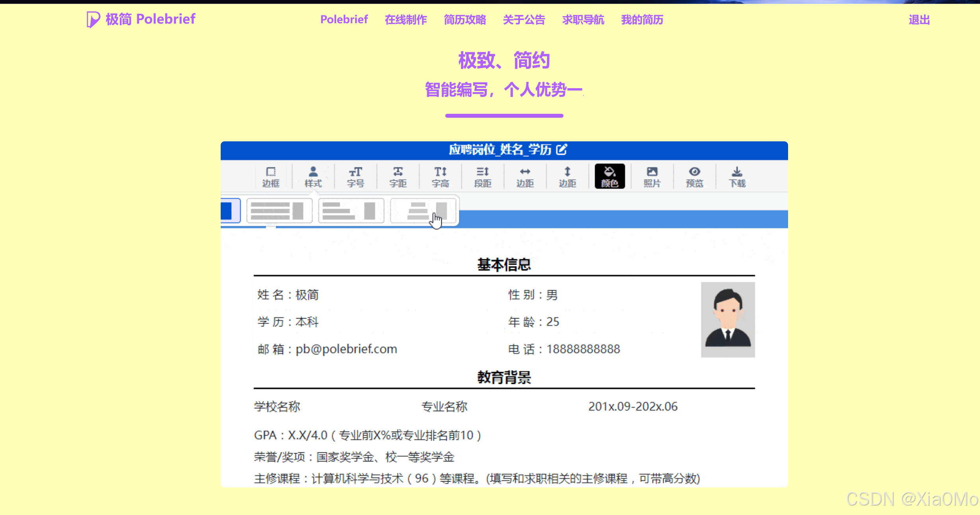This screenshot has width=980, height=515.
Task: Select the centered layout style thumbnail
Action: point(423,211)
